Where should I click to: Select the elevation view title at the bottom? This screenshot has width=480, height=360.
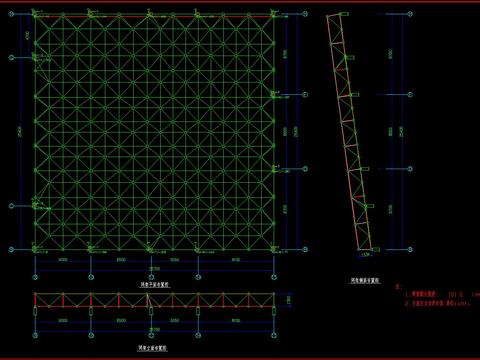coord(153,348)
